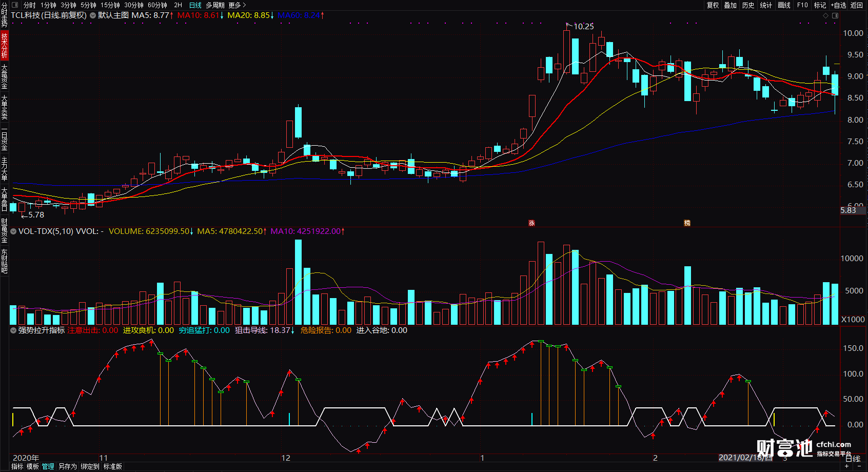Image resolution: width=868 pixels, height=472 pixels.
Task: Open 大单买卖 in the left sidebar
Action: pyautogui.click(x=4, y=107)
